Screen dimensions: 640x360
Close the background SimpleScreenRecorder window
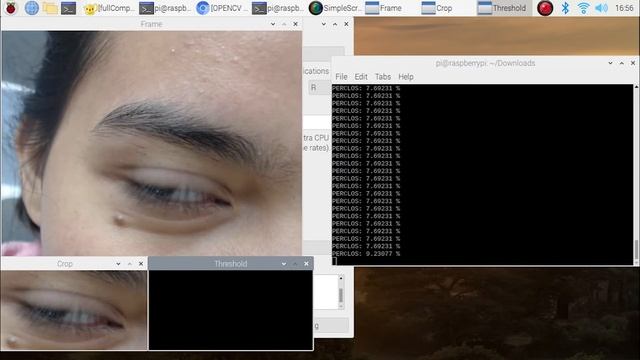tap(346, 24)
